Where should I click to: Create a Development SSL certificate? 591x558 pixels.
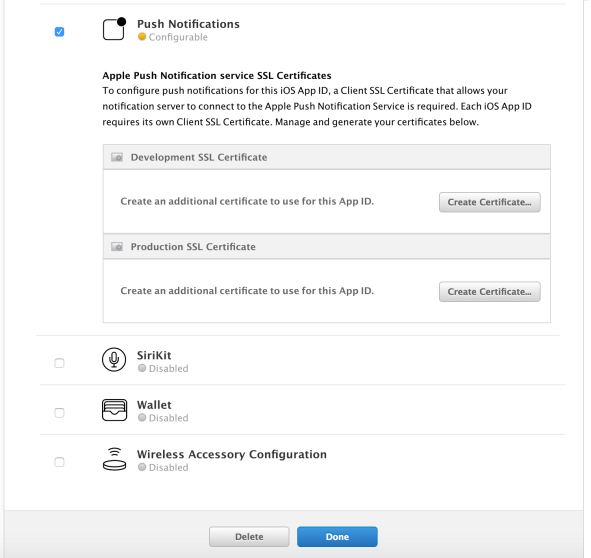pos(490,202)
